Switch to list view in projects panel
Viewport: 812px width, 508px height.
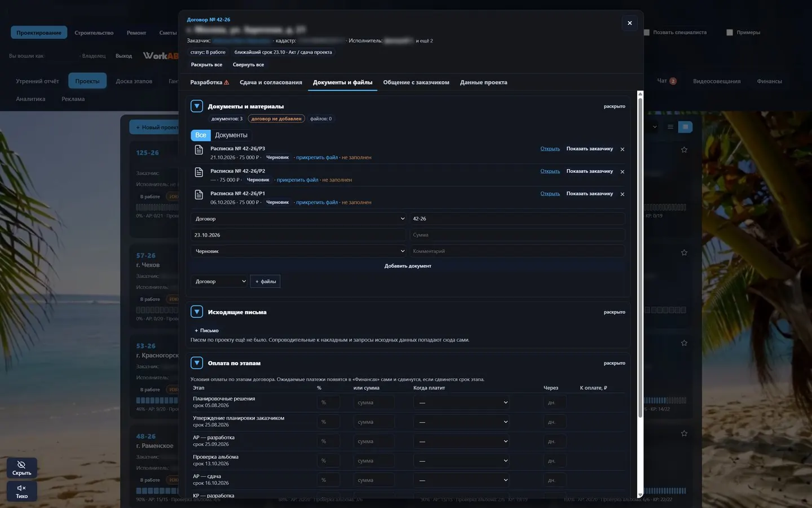[x=670, y=127]
